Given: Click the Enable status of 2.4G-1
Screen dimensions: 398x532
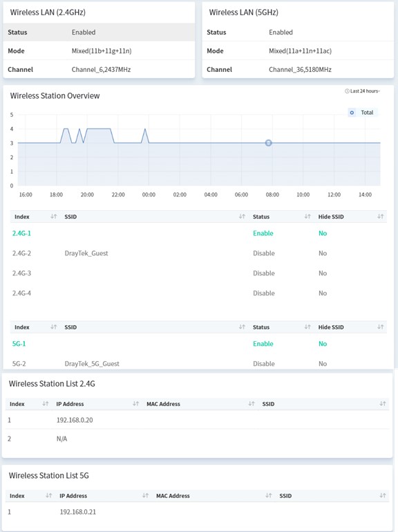Looking at the screenshot, I should [x=263, y=233].
